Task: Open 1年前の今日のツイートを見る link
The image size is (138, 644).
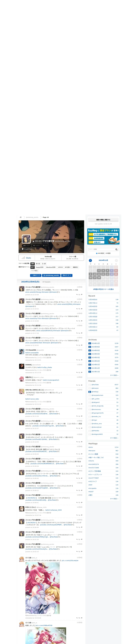Action: [103, 289]
